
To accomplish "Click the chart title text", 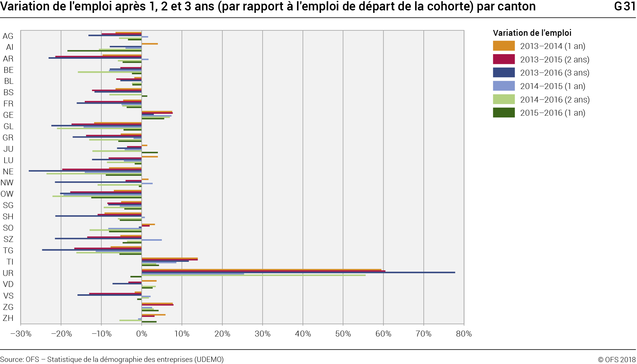I will tap(268, 6).
